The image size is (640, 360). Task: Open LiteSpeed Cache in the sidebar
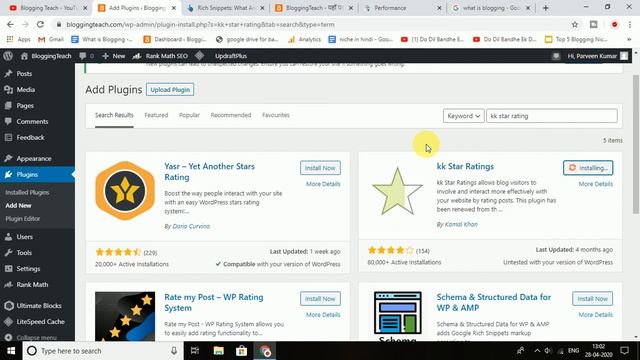pos(40,322)
